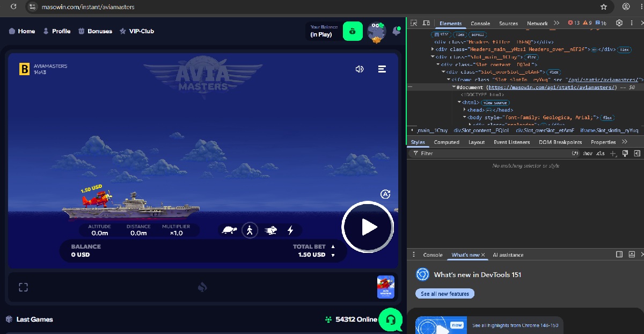The image size is (644, 334).
Task: Toggle DevTools device toolbar
Action: point(426,23)
